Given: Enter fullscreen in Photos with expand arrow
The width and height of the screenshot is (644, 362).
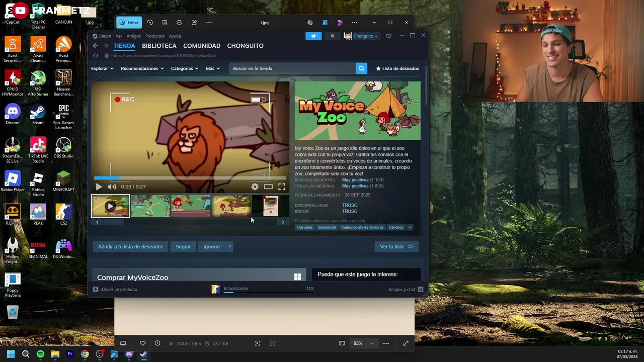Looking at the screenshot, I should (406, 343).
